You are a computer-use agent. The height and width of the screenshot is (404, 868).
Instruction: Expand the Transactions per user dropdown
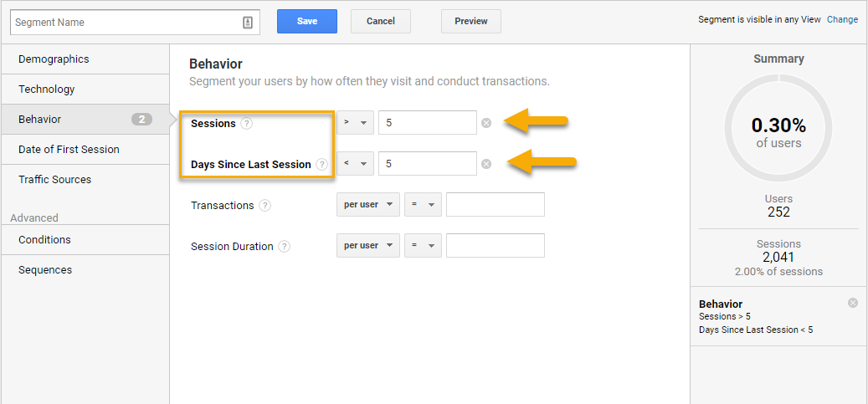[x=368, y=205]
